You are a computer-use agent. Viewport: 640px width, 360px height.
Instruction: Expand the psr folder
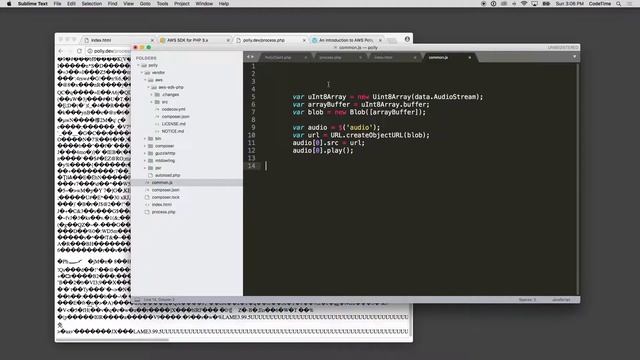coord(145,168)
